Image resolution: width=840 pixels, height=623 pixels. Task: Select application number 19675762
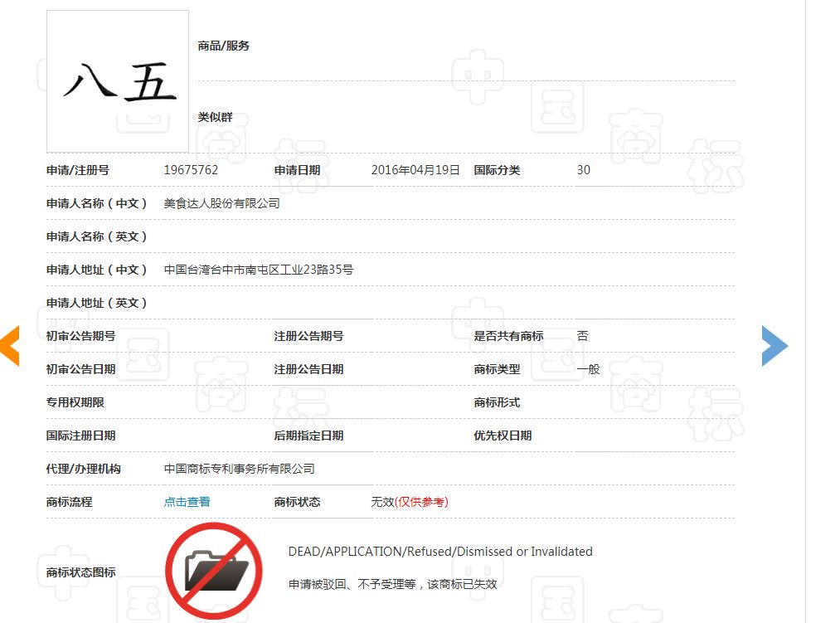tap(191, 170)
